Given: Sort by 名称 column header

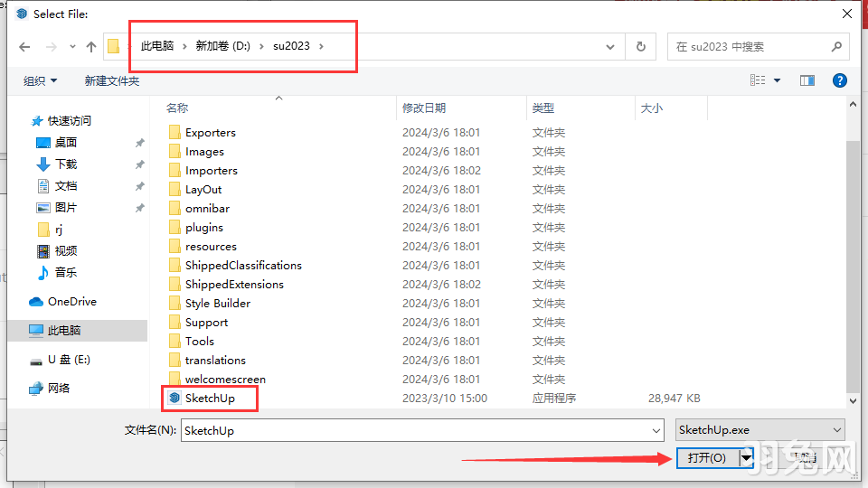Looking at the screenshot, I should point(177,108).
